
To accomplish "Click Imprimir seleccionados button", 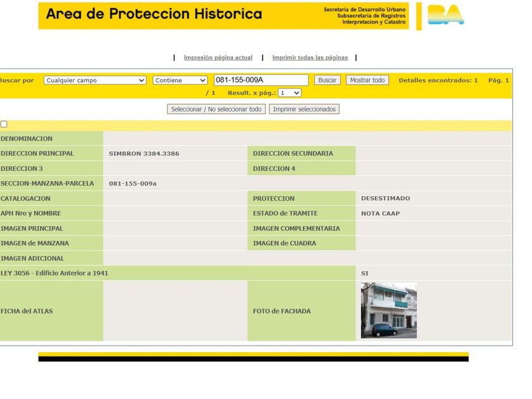I will point(305,109).
